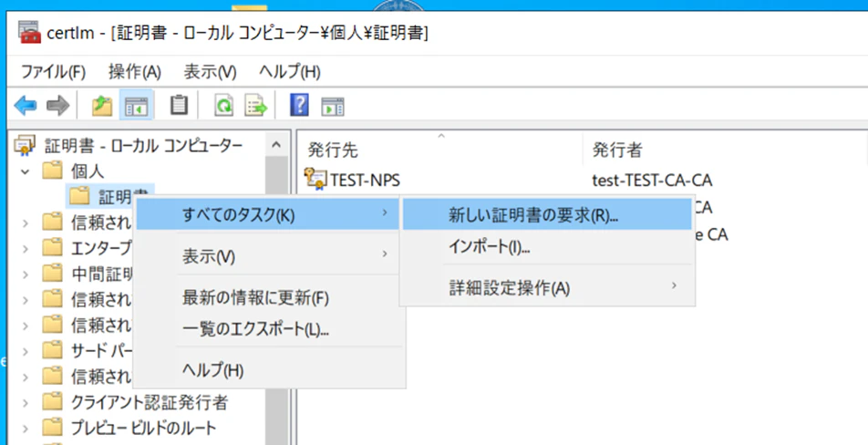Click the Forward arrow toolbar icon
This screenshot has width=868, height=445.
pyautogui.click(x=57, y=105)
